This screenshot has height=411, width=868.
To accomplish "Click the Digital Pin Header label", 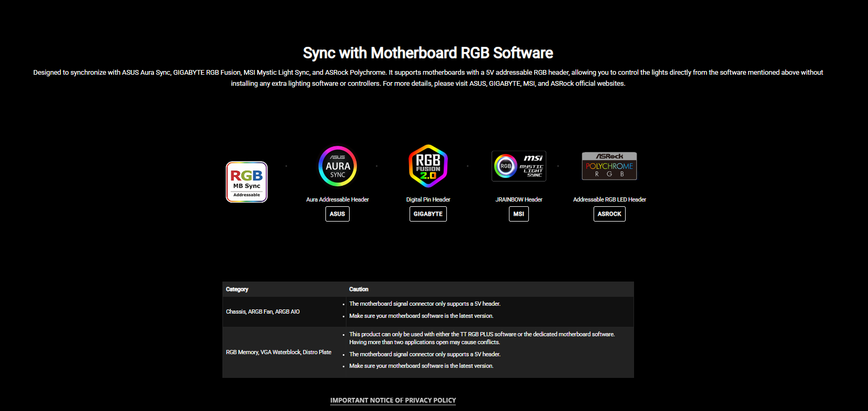I will point(428,199).
